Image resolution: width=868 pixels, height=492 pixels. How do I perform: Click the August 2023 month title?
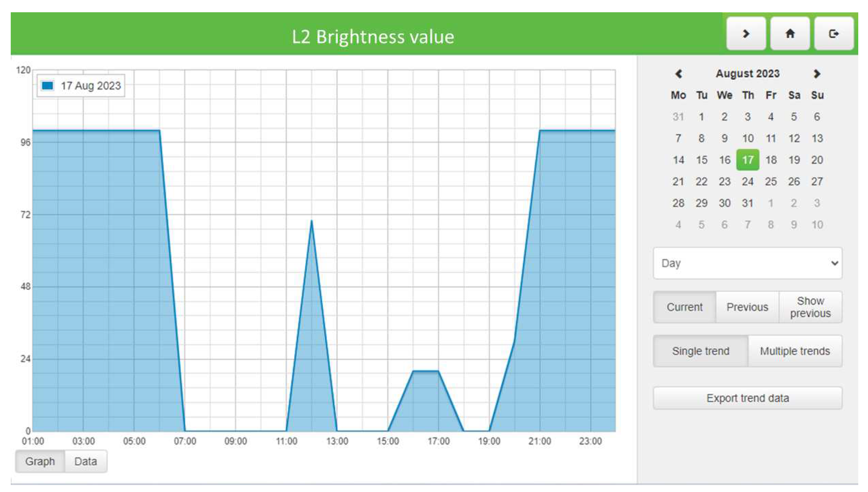(748, 74)
